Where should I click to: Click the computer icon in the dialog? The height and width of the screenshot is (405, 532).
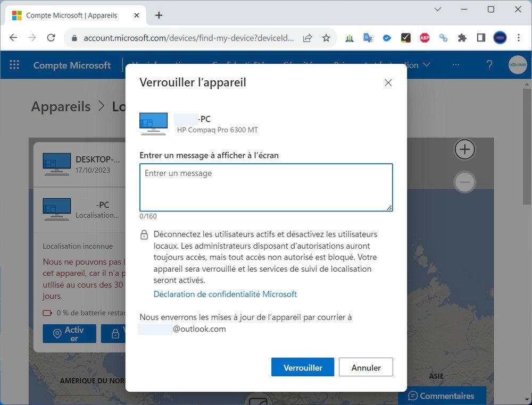pos(153,124)
